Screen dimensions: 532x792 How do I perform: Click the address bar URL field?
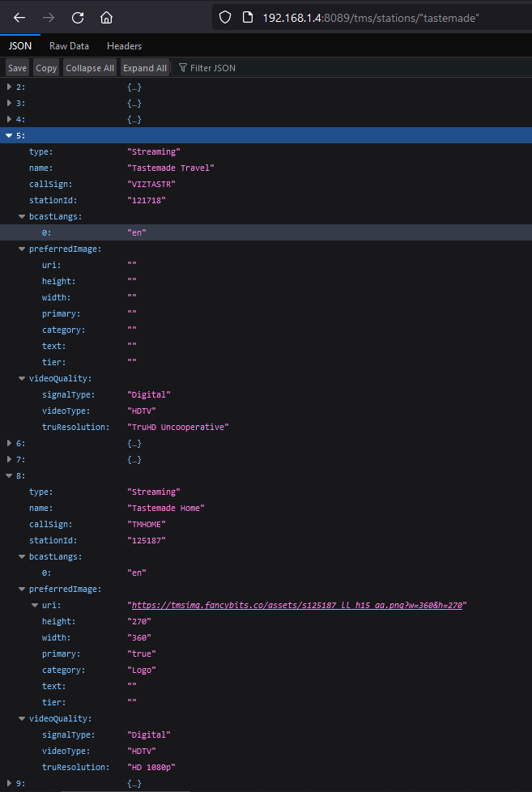click(x=372, y=17)
